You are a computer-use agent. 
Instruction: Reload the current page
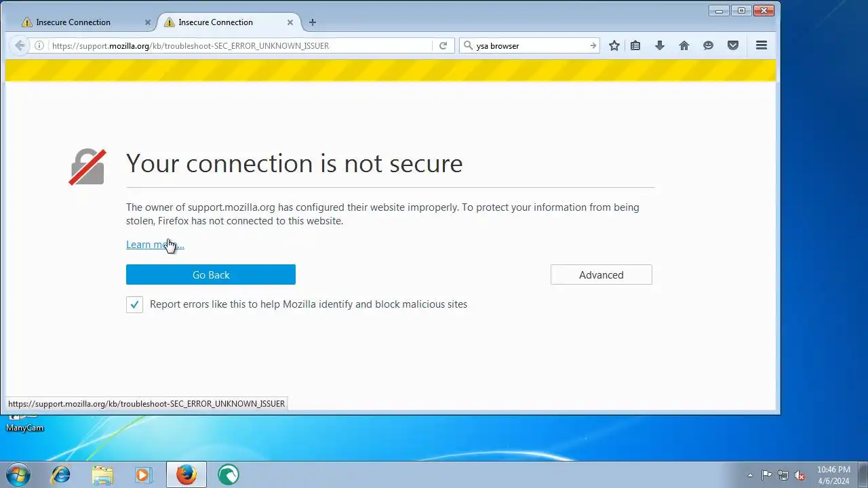click(x=443, y=45)
